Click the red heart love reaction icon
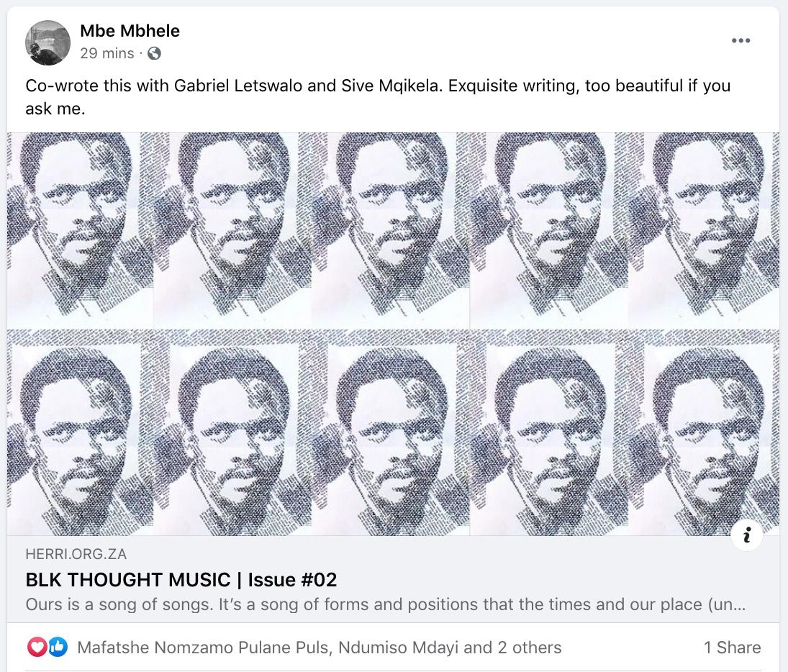 [x=37, y=648]
